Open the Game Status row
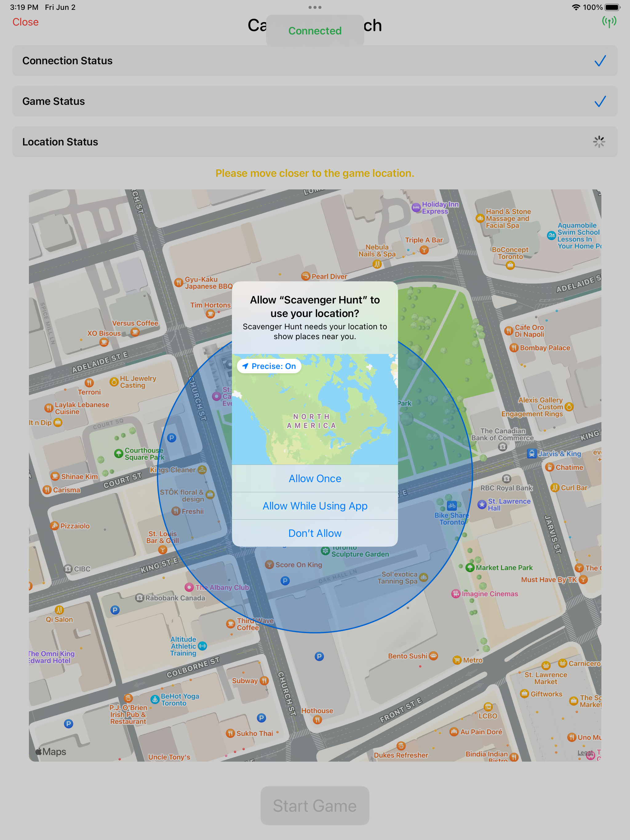The height and width of the screenshot is (840, 630). [315, 101]
